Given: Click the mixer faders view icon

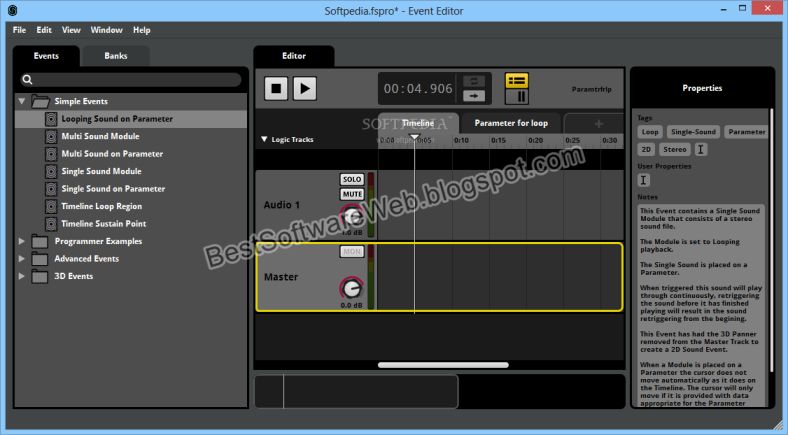Looking at the screenshot, I should (x=517, y=96).
